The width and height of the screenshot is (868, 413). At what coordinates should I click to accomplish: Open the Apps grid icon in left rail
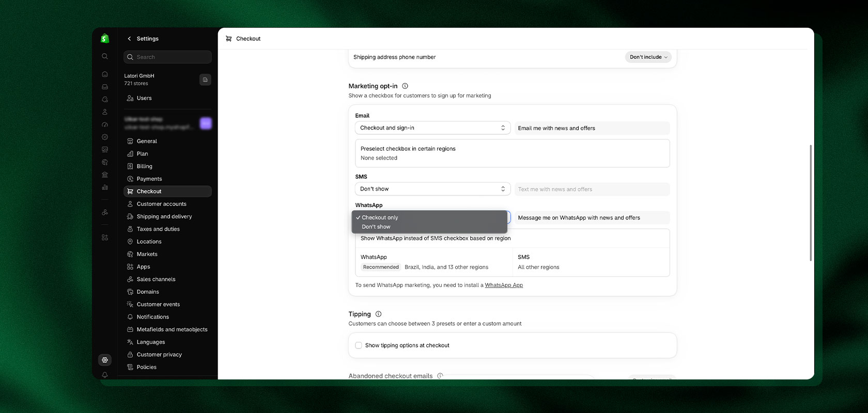(x=105, y=237)
